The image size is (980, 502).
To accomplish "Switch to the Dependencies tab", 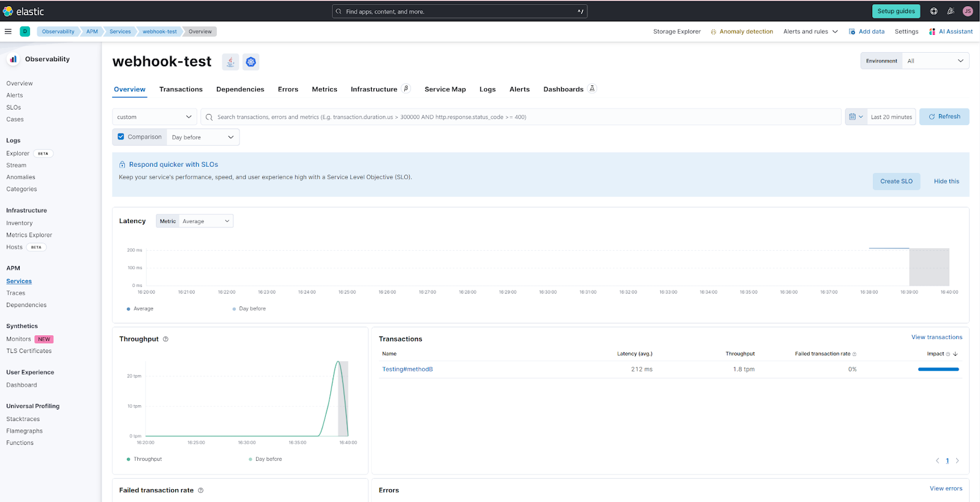I will pyautogui.click(x=240, y=89).
